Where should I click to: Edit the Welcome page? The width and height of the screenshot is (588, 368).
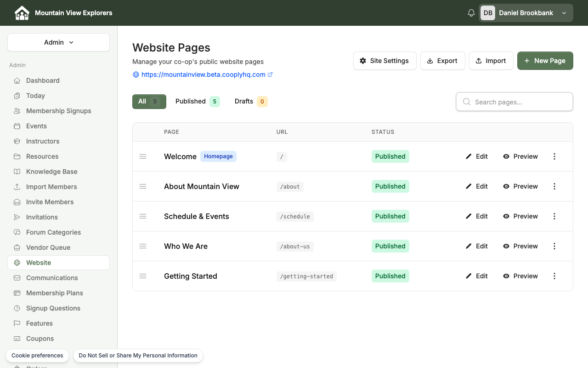tap(477, 156)
